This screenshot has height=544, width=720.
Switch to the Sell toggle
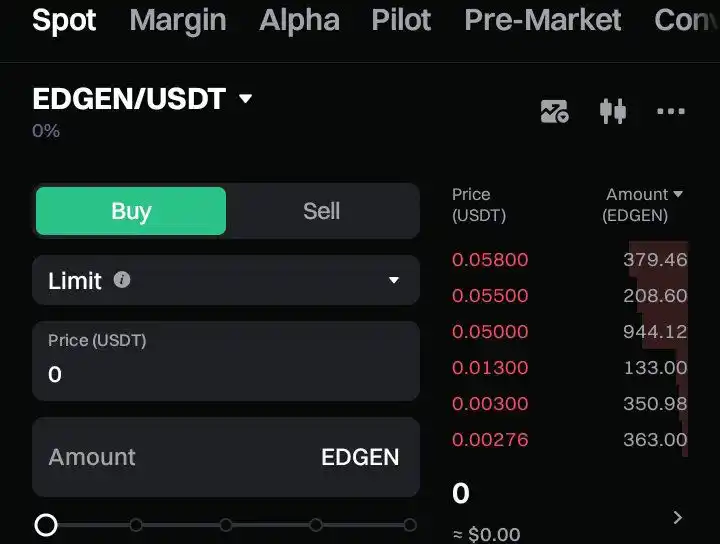(321, 211)
